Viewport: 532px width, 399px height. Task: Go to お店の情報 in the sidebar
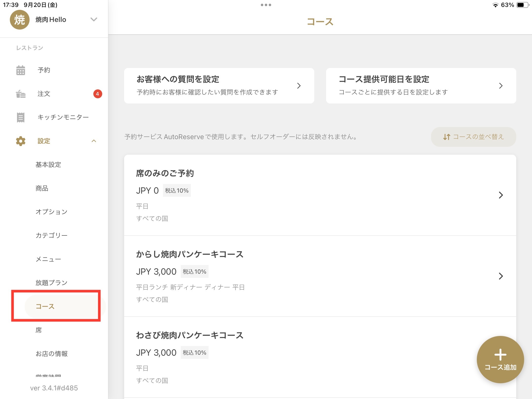pyautogui.click(x=51, y=354)
